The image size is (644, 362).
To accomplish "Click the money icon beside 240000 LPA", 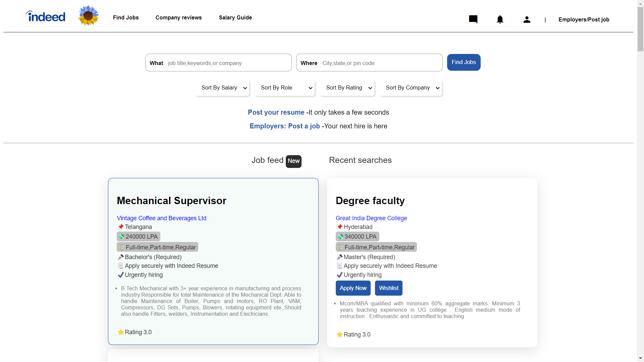I will pos(121,237).
